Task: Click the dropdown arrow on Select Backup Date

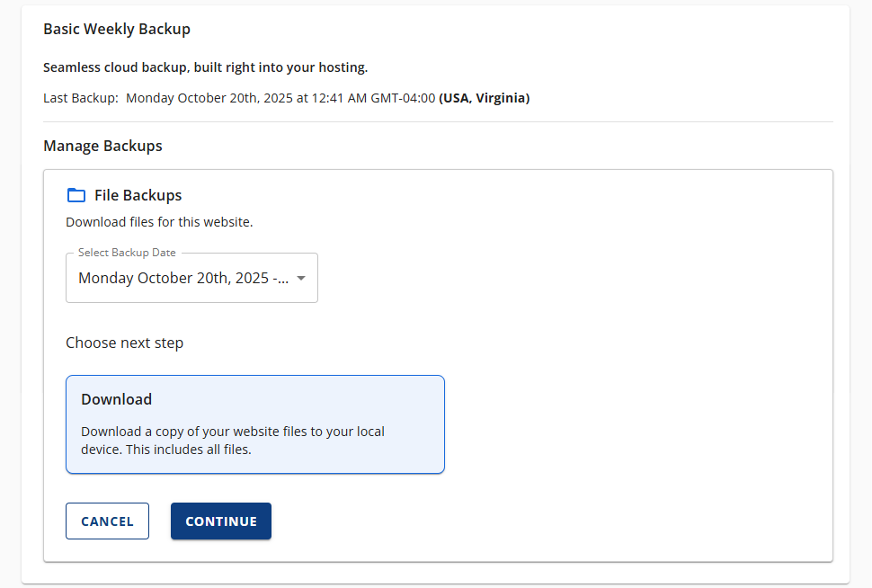Action: pyautogui.click(x=301, y=278)
